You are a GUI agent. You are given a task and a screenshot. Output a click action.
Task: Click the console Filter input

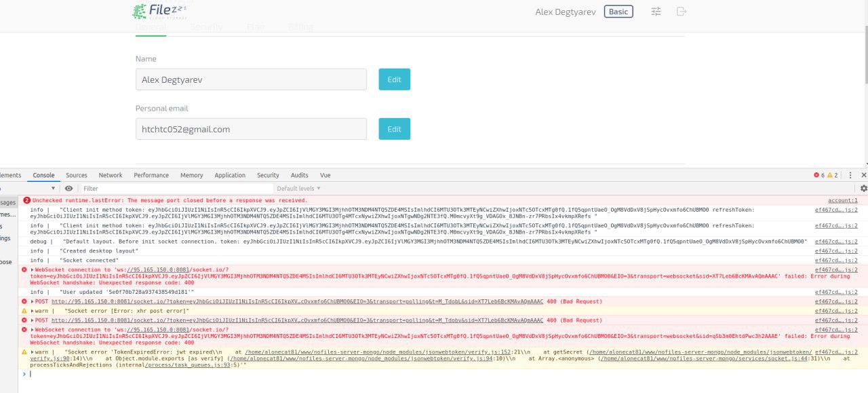point(176,188)
